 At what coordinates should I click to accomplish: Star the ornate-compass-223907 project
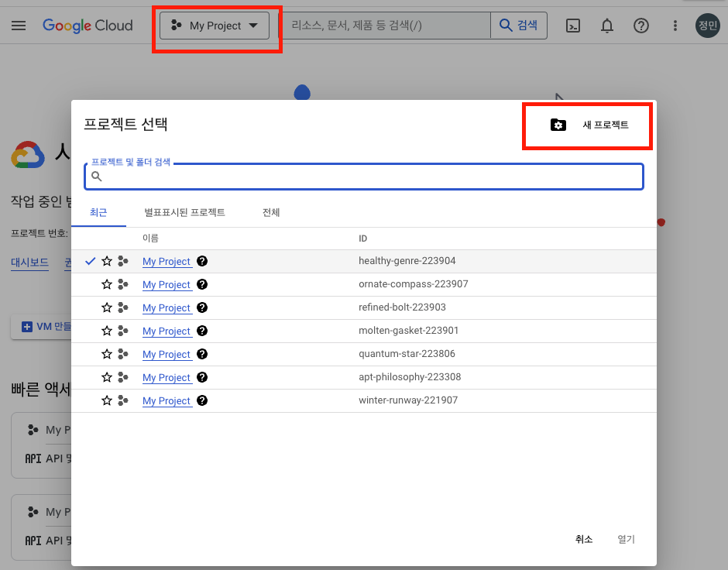click(107, 284)
